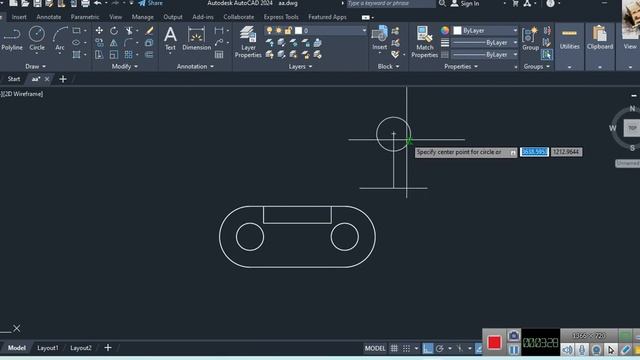Expand the Layers panel

coord(300,67)
